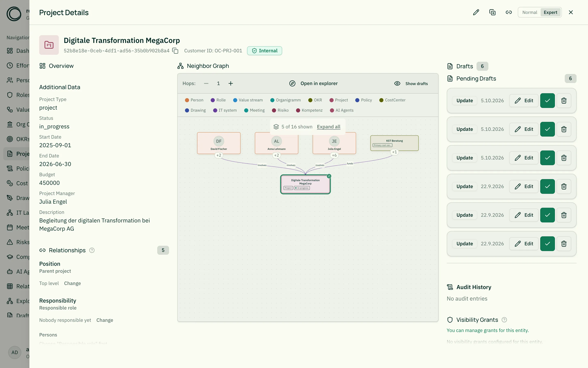
Task: Switch to Expert view mode
Action: [550, 12]
